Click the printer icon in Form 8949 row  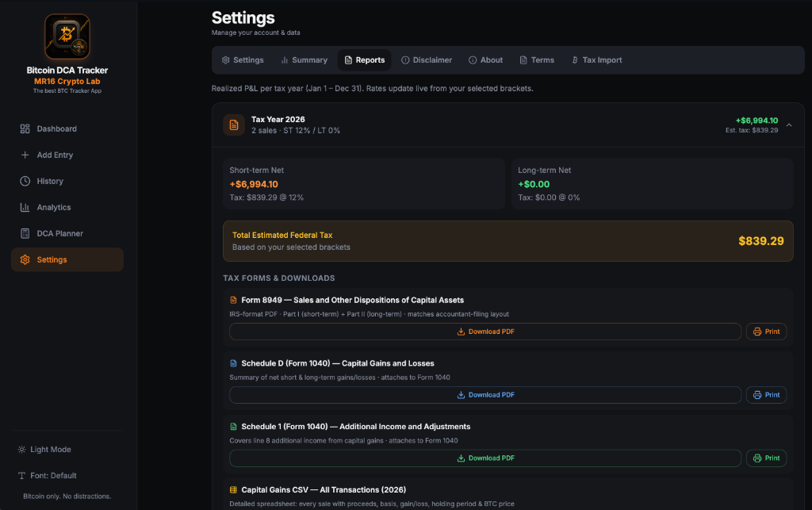[x=757, y=332]
